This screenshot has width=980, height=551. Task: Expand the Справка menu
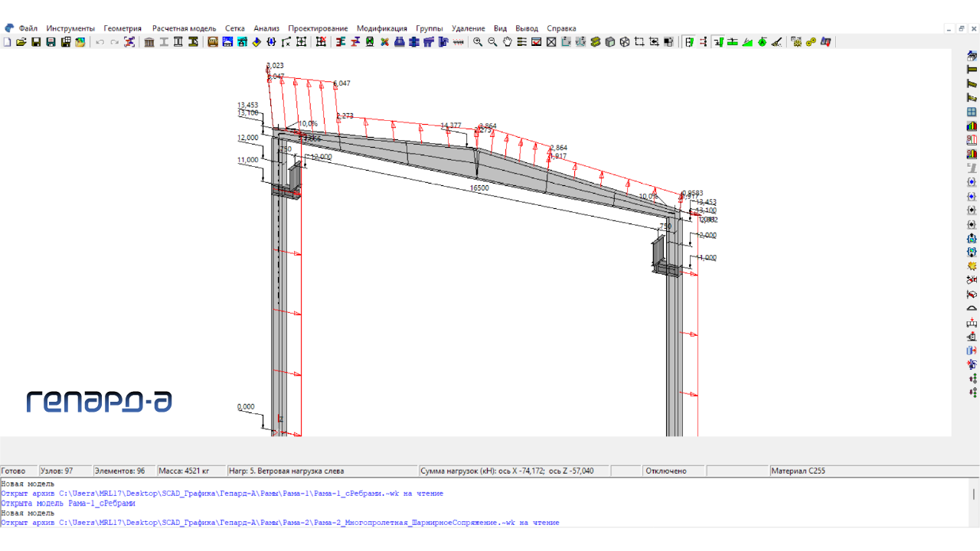[x=561, y=28]
